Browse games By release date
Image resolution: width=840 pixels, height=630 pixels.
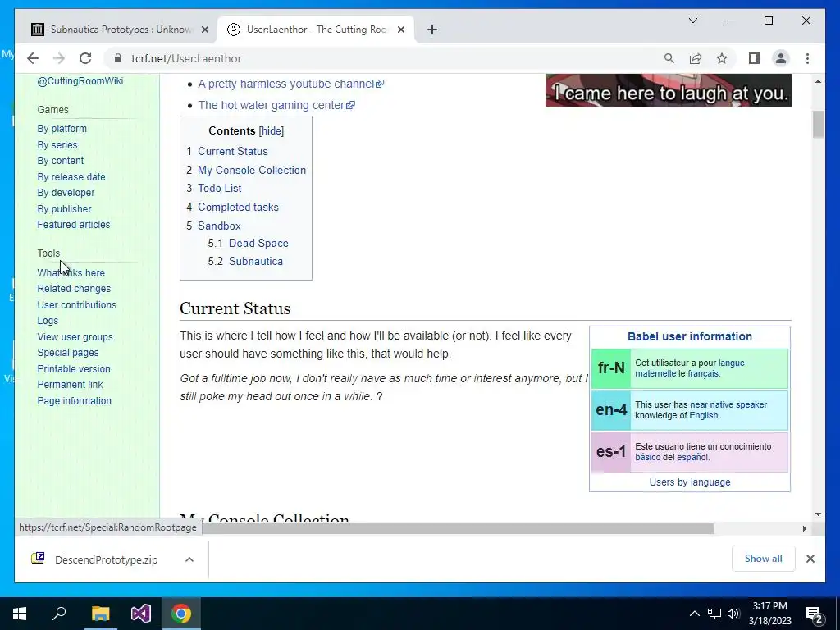pyautogui.click(x=71, y=177)
